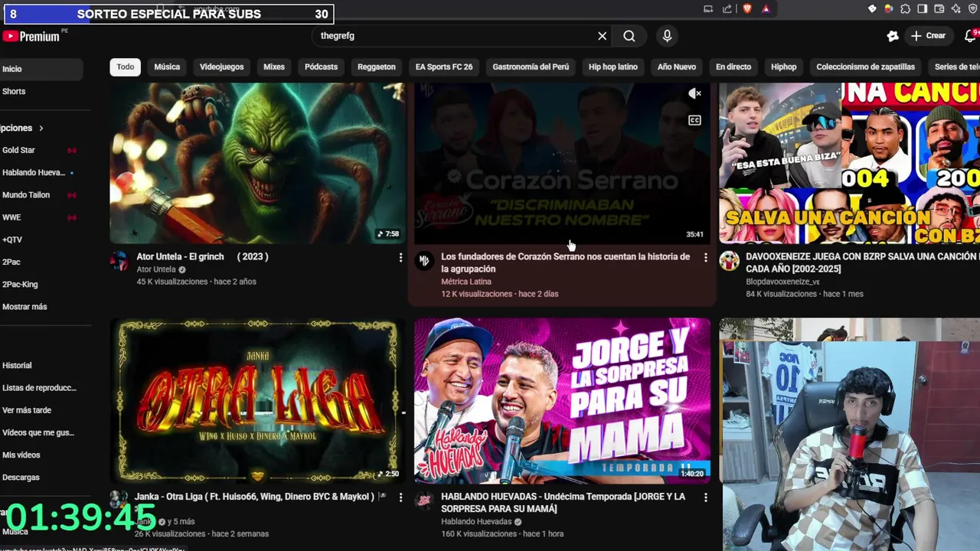980x551 pixels.
Task: Open the Brave VPN shield icon
Action: point(973,9)
